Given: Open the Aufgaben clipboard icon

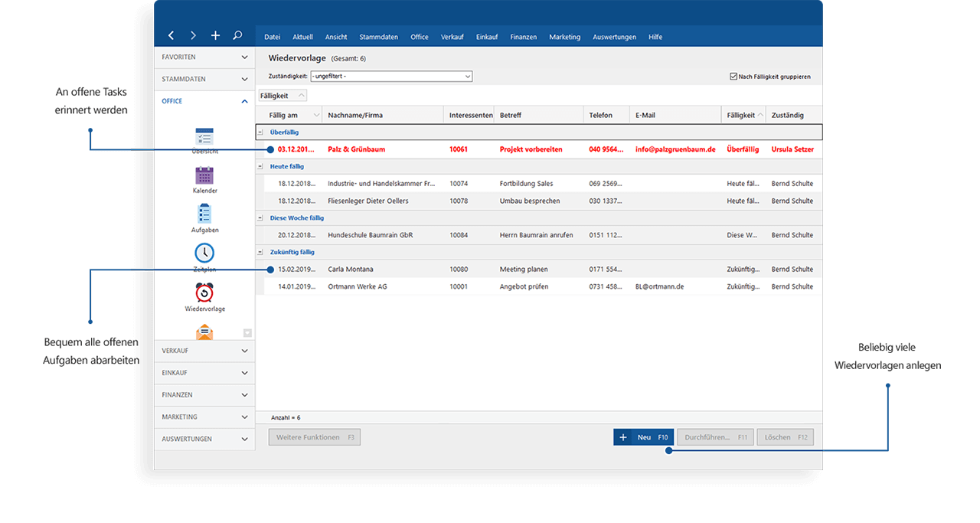Looking at the screenshot, I should click(204, 215).
